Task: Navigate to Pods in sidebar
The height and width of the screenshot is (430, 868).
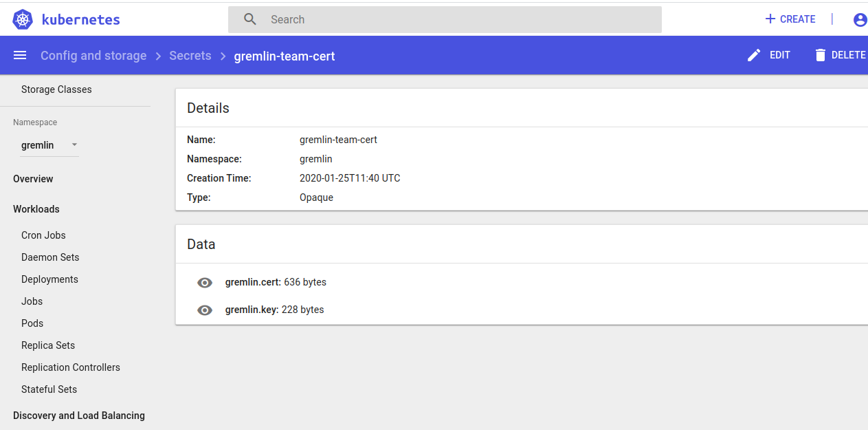Action: 32,323
